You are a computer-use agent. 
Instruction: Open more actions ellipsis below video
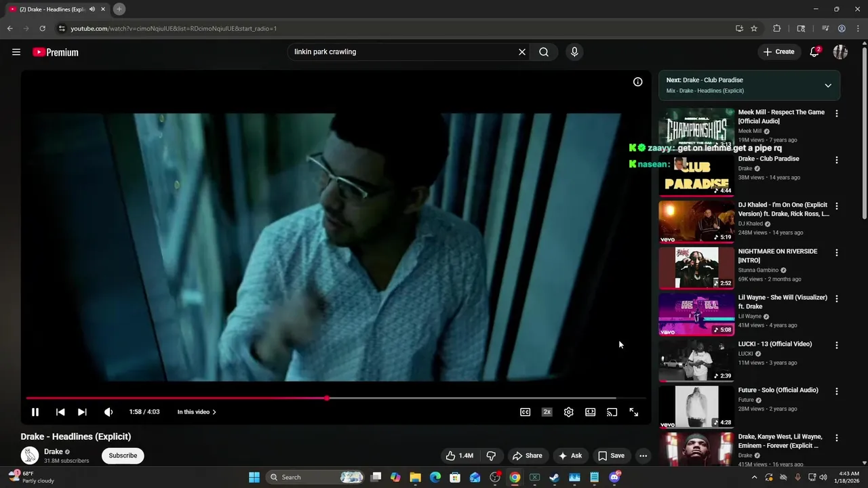643,455
